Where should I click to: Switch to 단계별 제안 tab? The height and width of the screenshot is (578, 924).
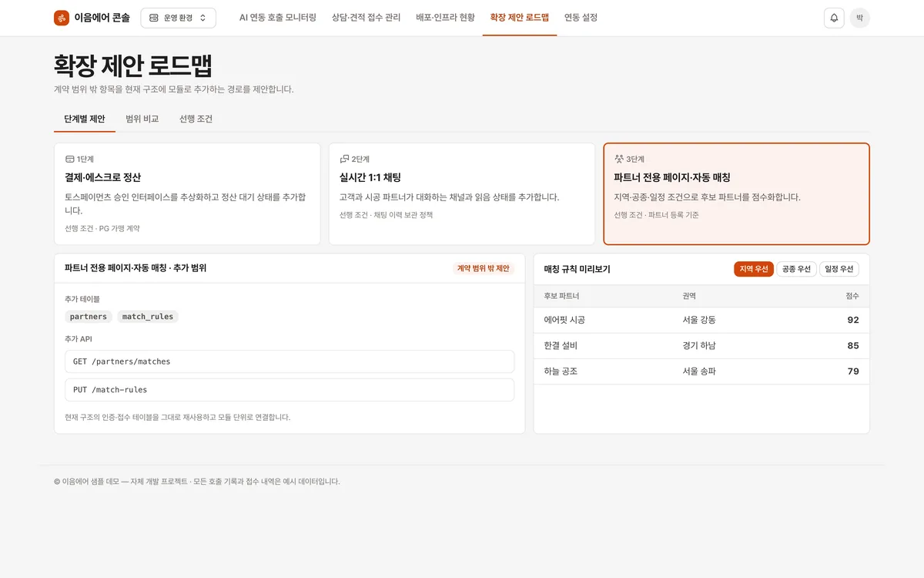[x=85, y=119]
